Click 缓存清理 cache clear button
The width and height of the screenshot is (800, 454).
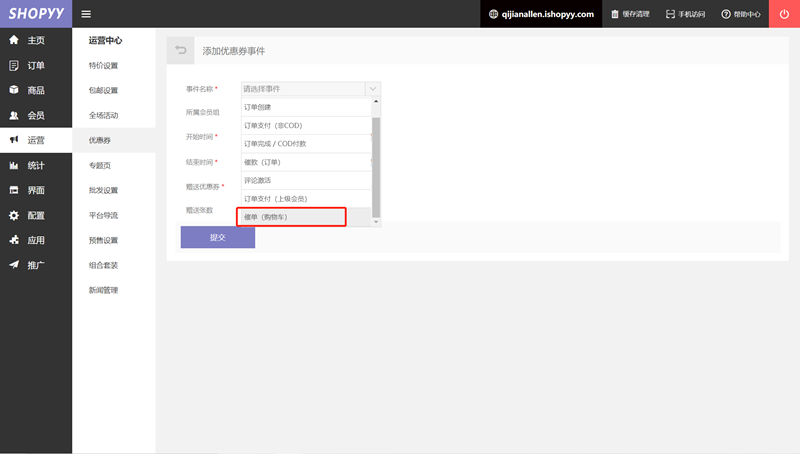click(x=631, y=14)
